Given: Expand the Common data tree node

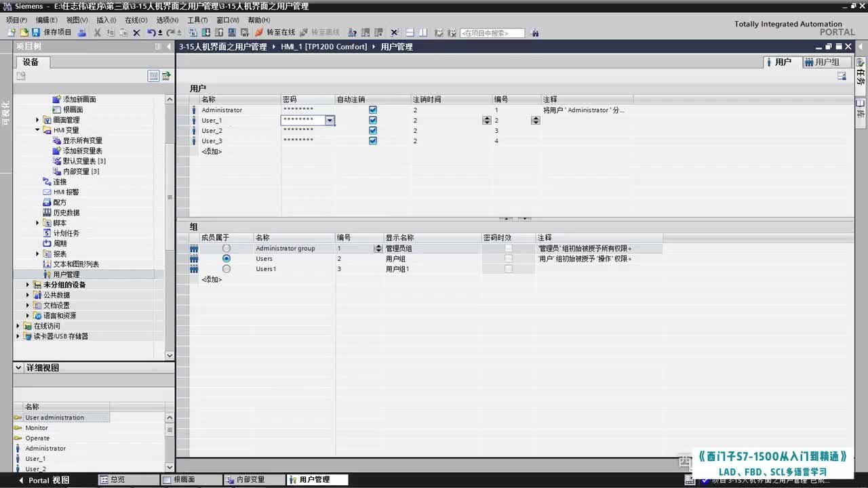Looking at the screenshot, I should 28,295.
